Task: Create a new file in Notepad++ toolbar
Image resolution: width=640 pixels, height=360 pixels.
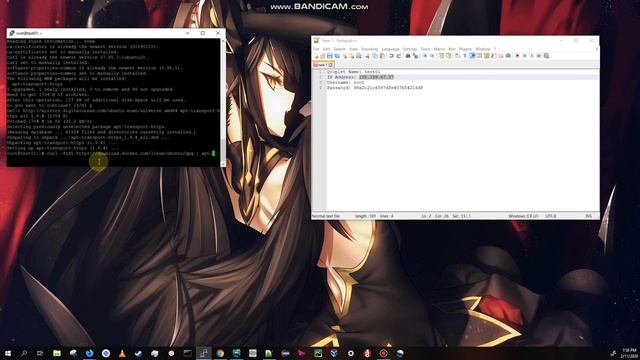Action: (316, 56)
